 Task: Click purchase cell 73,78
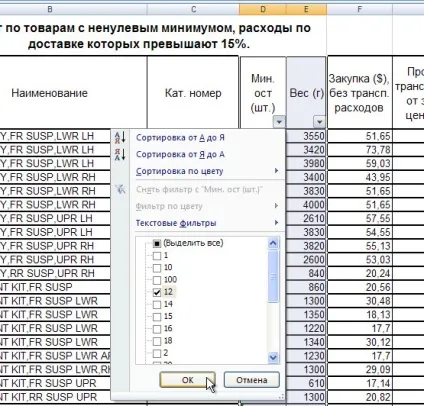[x=360, y=150]
